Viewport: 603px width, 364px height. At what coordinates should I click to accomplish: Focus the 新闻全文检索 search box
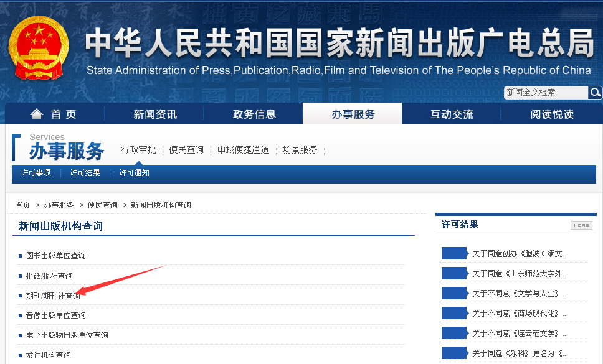pyautogui.click(x=546, y=93)
